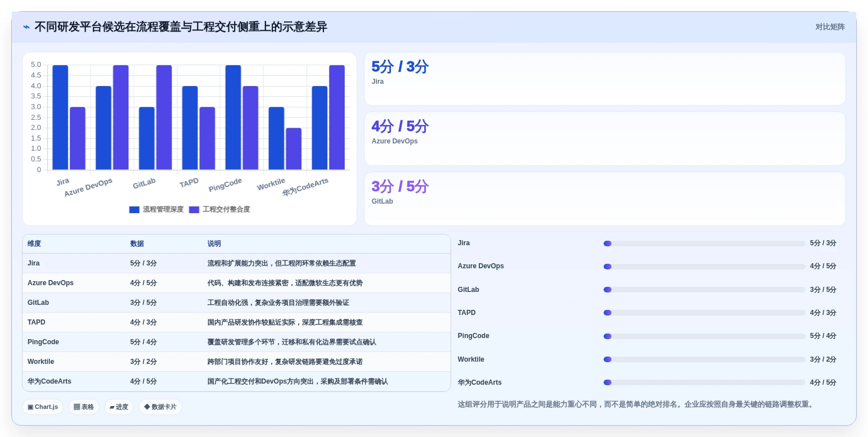The height and width of the screenshot is (437, 868).
Task: Click the Worktile purple bar in chart
Action: (294, 149)
